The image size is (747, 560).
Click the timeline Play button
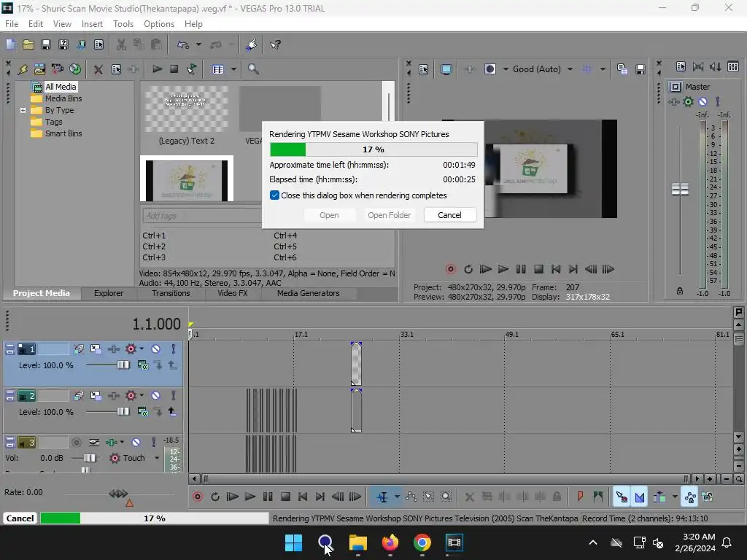point(249,497)
